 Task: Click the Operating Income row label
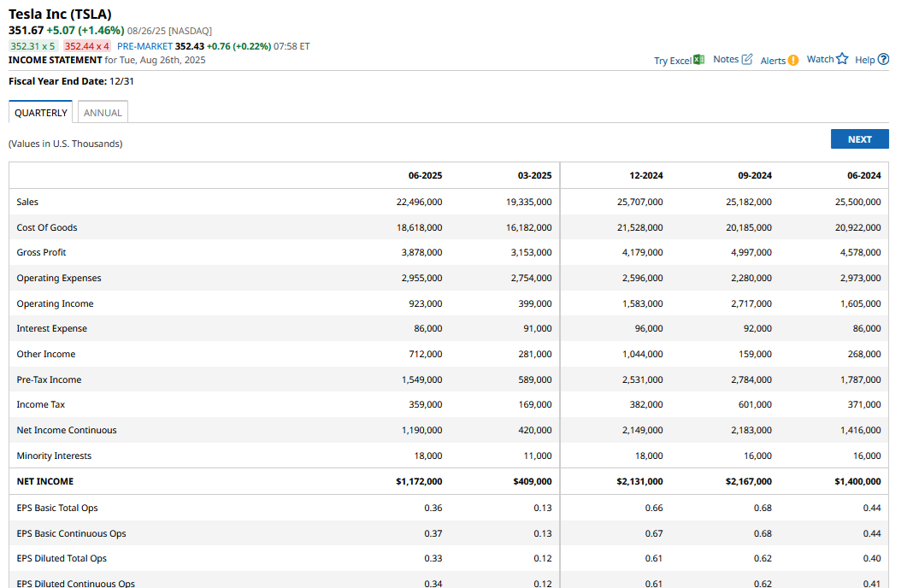tap(56, 303)
